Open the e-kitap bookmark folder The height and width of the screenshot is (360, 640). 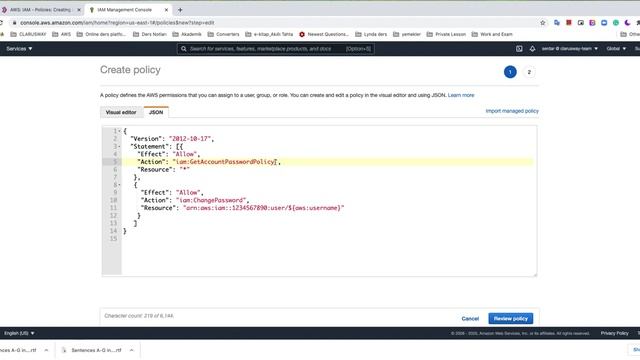269,34
